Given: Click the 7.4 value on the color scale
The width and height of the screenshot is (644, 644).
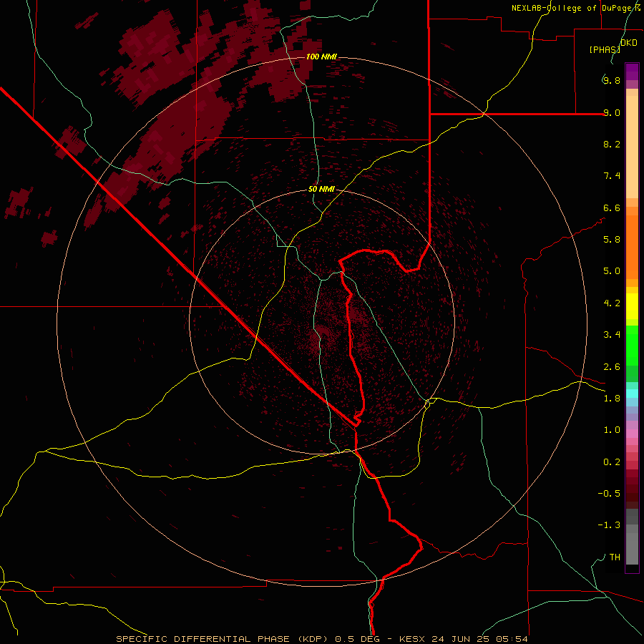Looking at the screenshot, I should (x=612, y=176).
